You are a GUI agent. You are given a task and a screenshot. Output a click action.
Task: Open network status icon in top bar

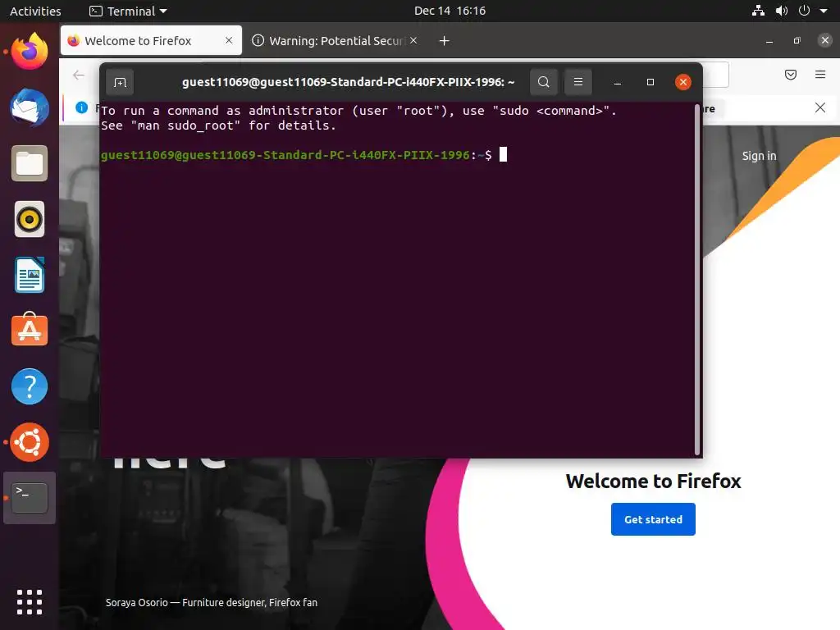pos(758,11)
